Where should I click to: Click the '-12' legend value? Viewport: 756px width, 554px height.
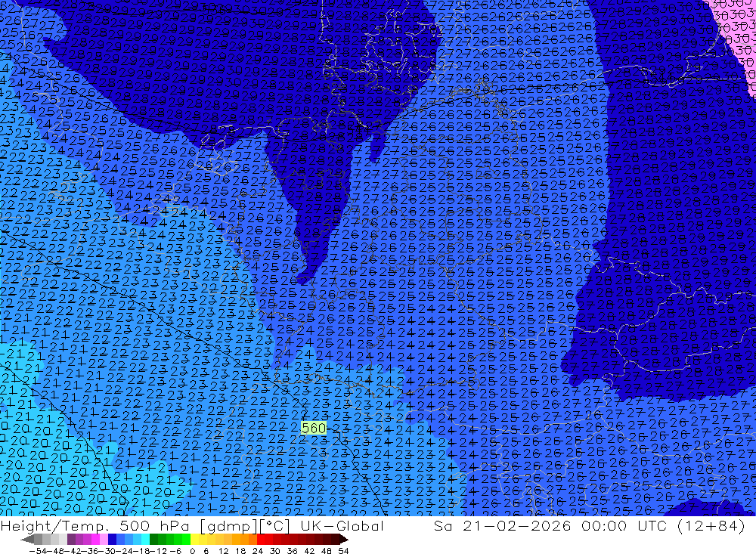158,551
